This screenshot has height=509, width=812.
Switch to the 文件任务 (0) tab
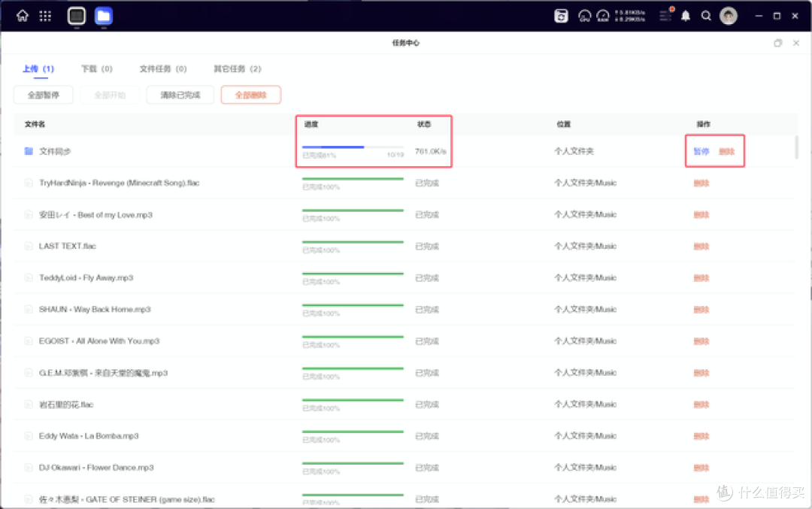point(162,69)
